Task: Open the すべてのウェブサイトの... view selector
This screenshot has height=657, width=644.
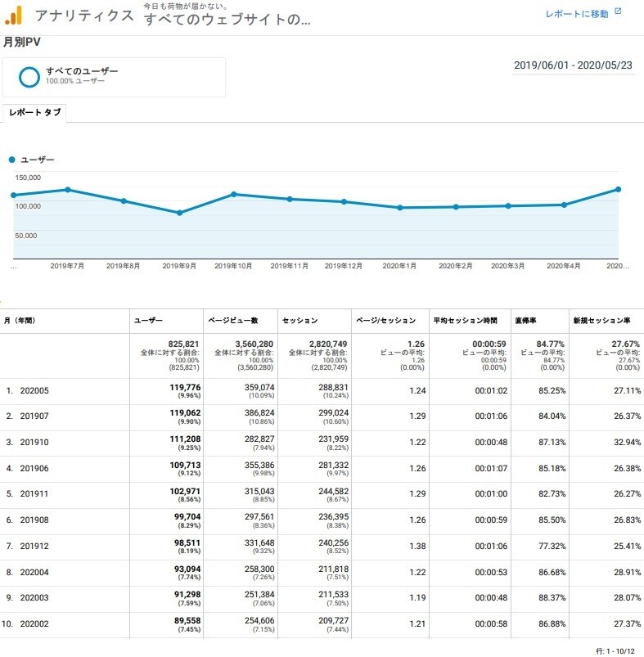Action: tap(227, 20)
